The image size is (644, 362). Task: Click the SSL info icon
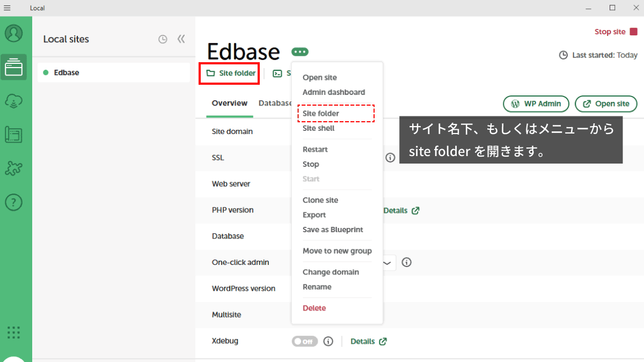[x=390, y=158]
